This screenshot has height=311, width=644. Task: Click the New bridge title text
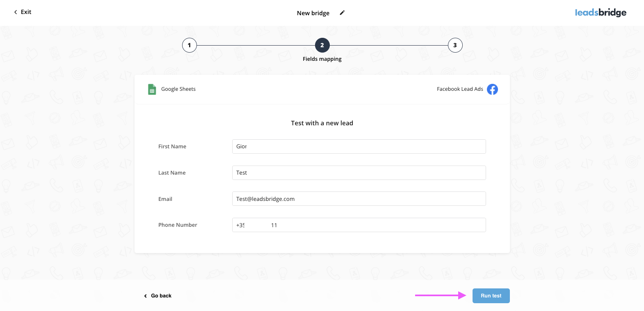(313, 13)
